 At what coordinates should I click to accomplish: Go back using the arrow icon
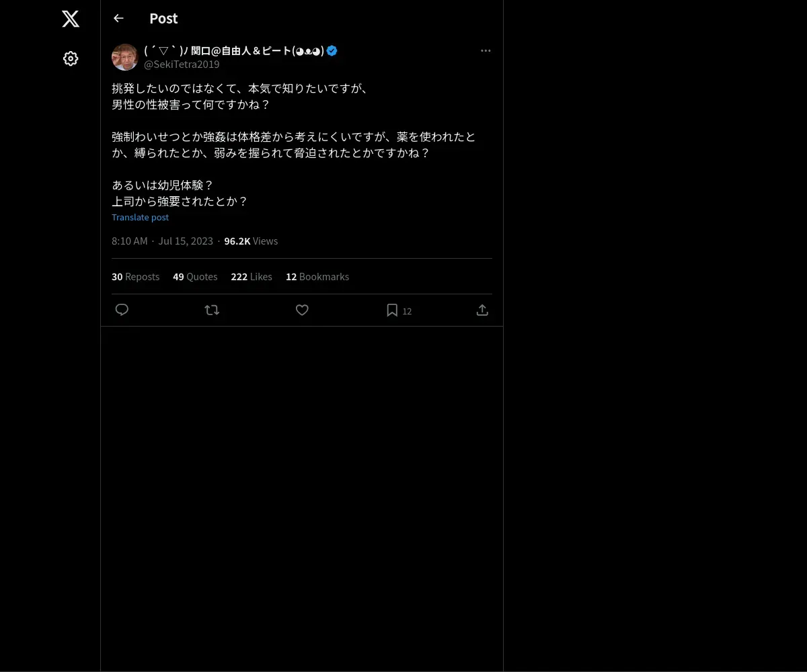point(118,18)
